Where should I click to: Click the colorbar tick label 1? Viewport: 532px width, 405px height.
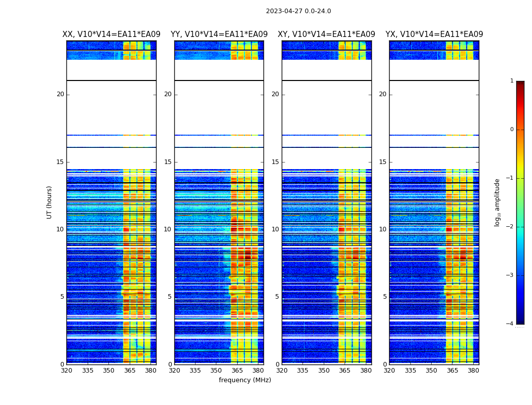pyautogui.click(x=512, y=81)
